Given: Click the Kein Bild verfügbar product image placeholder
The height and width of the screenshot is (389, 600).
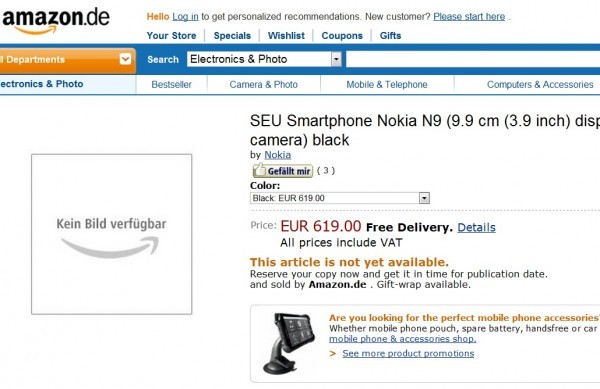Looking at the screenshot, I should (111, 234).
